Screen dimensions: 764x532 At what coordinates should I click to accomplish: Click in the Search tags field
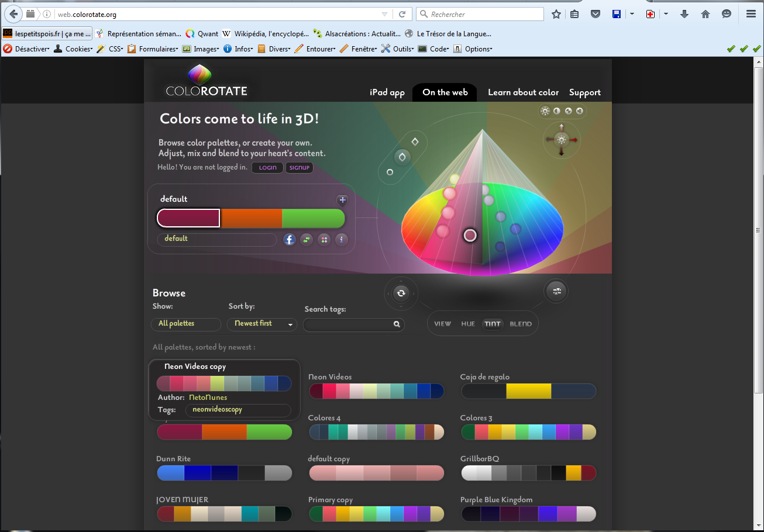coord(348,324)
